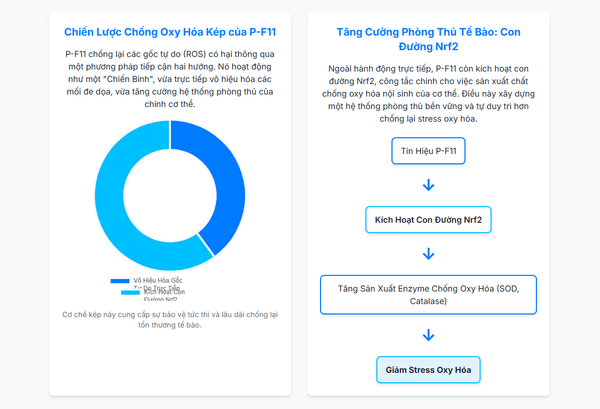Select the 'Giảm Stress Oxy Hóa' box

428,370
